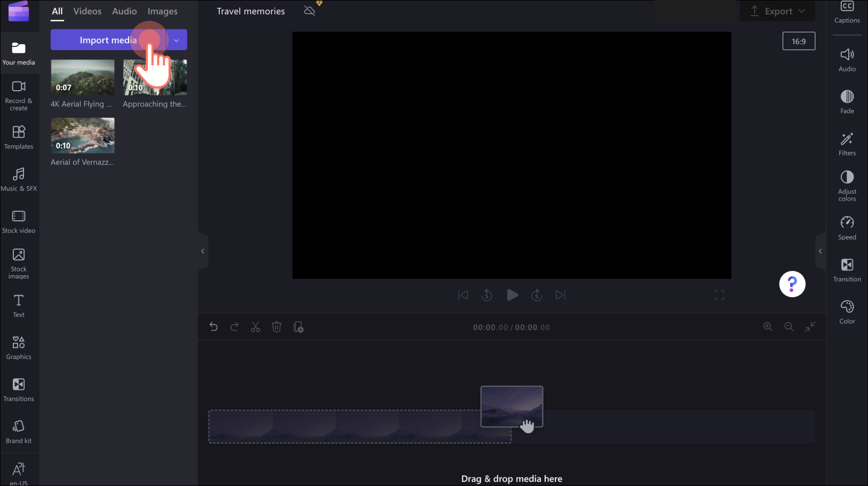Image resolution: width=868 pixels, height=486 pixels.
Task: Select the 4K Aerial Flying video thumbnail
Action: pyautogui.click(x=83, y=77)
